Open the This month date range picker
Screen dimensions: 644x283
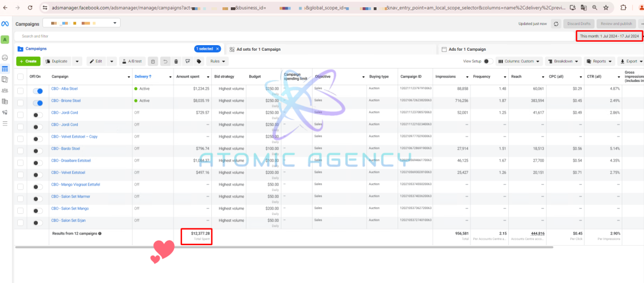point(609,36)
